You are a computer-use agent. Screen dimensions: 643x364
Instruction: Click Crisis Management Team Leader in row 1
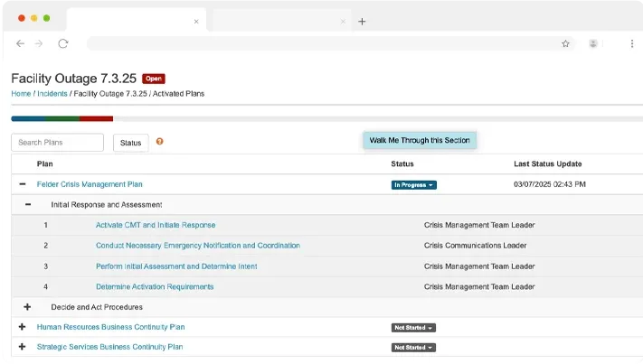(x=479, y=225)
